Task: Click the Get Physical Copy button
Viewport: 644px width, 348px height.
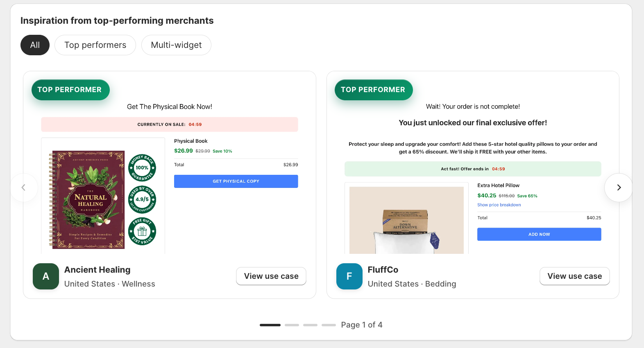Action: tap(236, 181)
